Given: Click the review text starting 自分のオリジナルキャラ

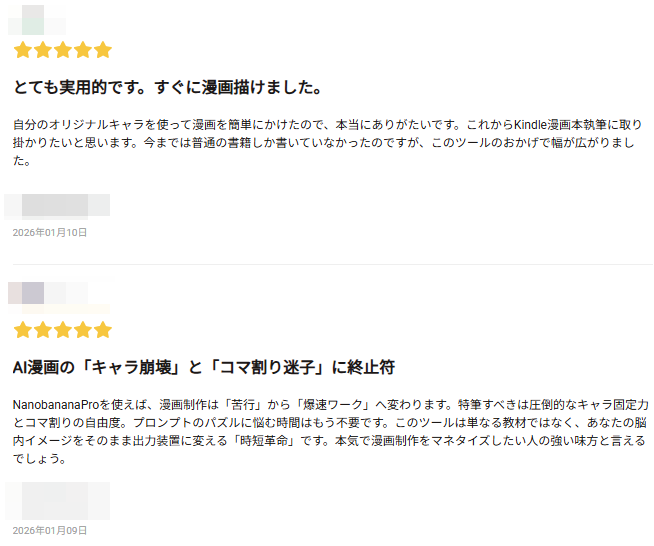Looking at the screenshot, I should 326,143.
